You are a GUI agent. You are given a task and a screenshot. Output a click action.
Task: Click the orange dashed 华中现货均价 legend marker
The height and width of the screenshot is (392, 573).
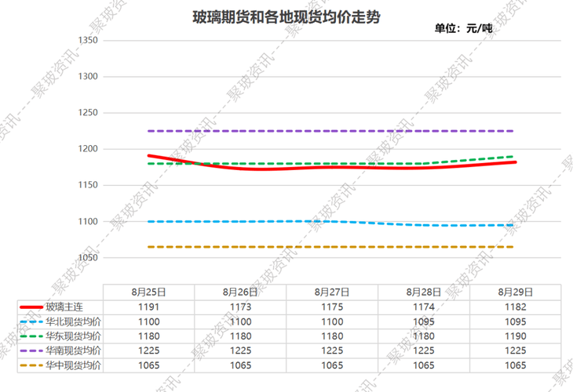click(x=30, y=365)
